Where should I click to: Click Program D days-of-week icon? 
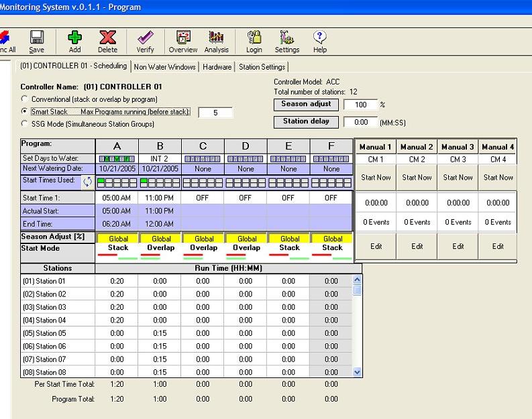[246, 159]
